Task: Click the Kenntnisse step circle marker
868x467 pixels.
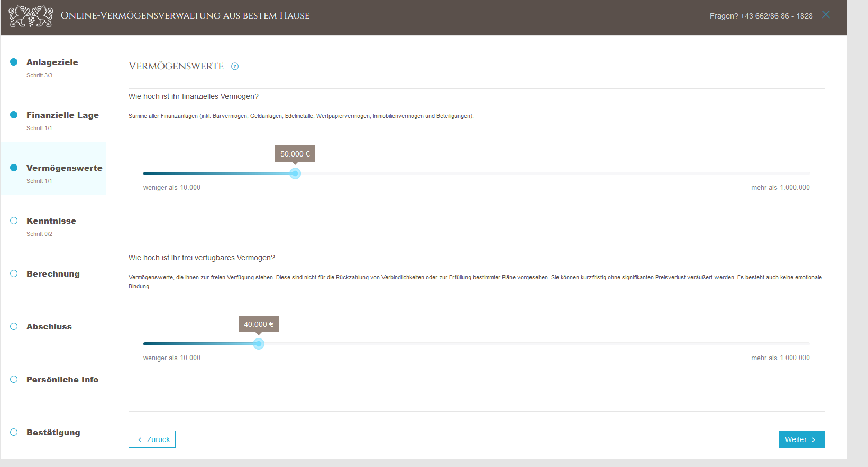Action: point(14,221)
